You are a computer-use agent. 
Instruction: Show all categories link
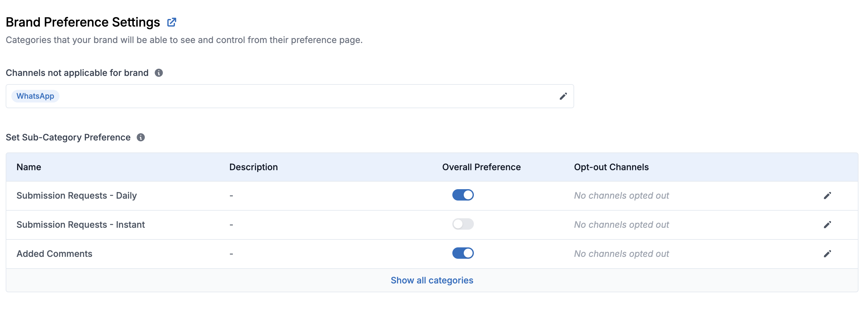(432, 280)
